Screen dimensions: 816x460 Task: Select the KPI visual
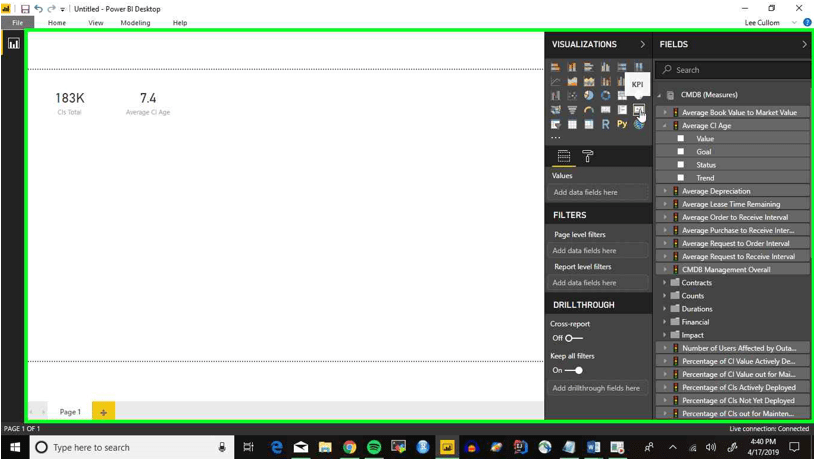[639, 110]
